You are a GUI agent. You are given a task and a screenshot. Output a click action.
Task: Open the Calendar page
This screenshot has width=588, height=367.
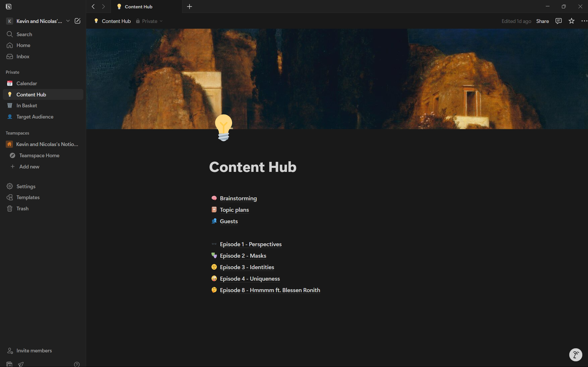pos(43,84)
